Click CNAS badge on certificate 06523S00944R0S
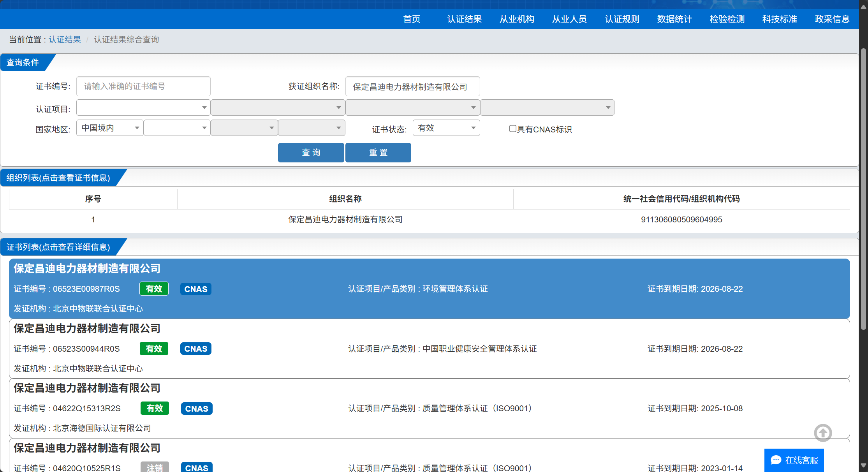This screenshot has width=868, height=472. [x=195, y=349]
